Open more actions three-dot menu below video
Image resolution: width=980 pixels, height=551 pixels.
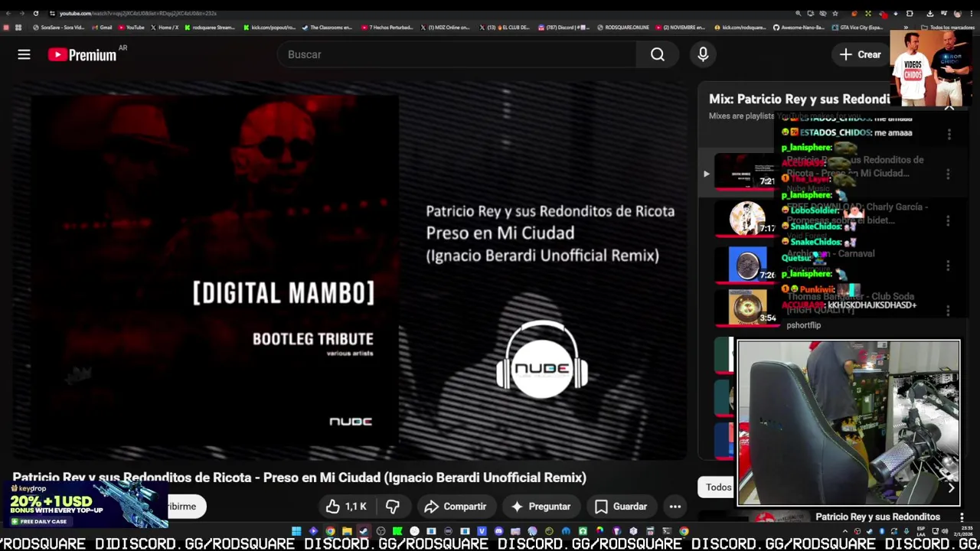coord(675,507)
